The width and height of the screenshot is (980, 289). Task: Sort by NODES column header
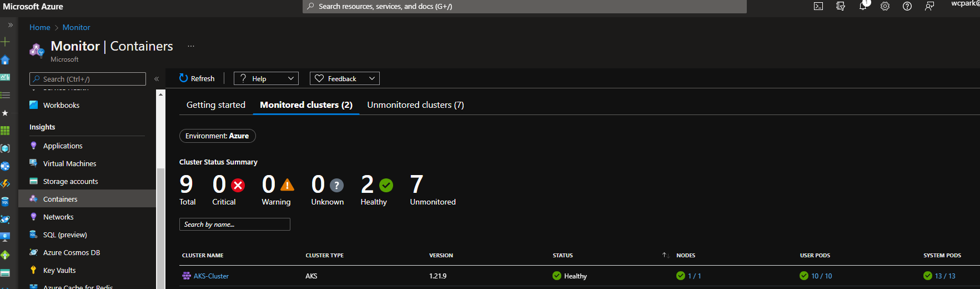click(x=686, y=256)
